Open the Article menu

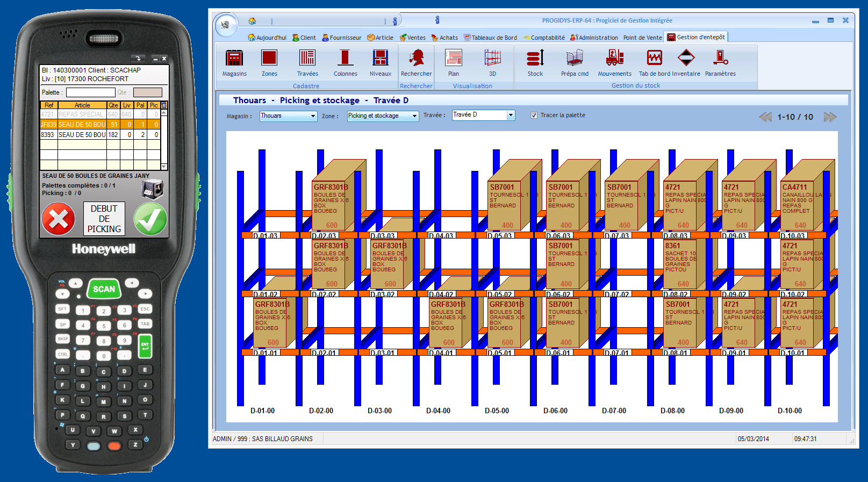[x=380, y=38]
